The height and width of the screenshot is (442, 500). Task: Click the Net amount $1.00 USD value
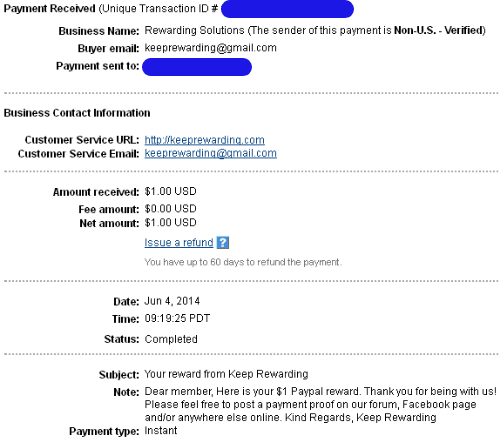click(170, 223)
